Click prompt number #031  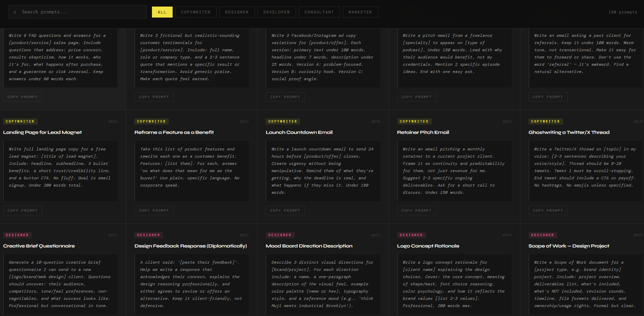click(113, 235)
